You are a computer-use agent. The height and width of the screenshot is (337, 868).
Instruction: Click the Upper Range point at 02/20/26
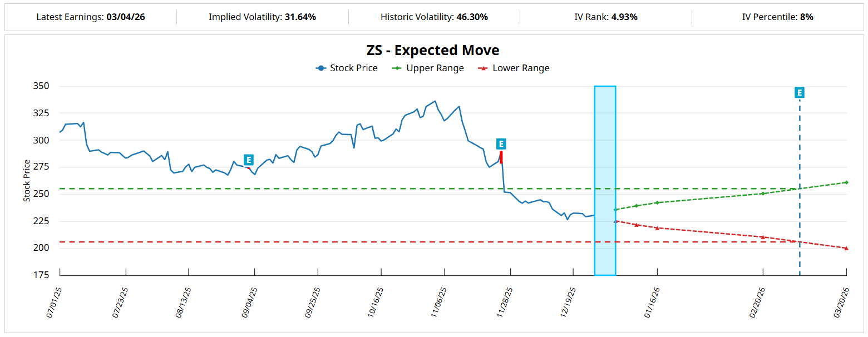click(762, 194)
